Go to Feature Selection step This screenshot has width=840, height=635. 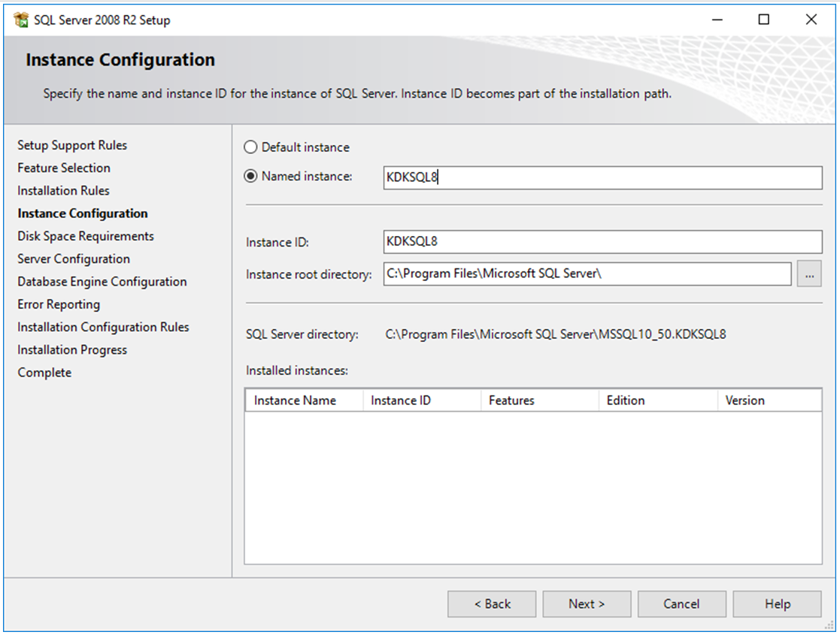point(64,168)
